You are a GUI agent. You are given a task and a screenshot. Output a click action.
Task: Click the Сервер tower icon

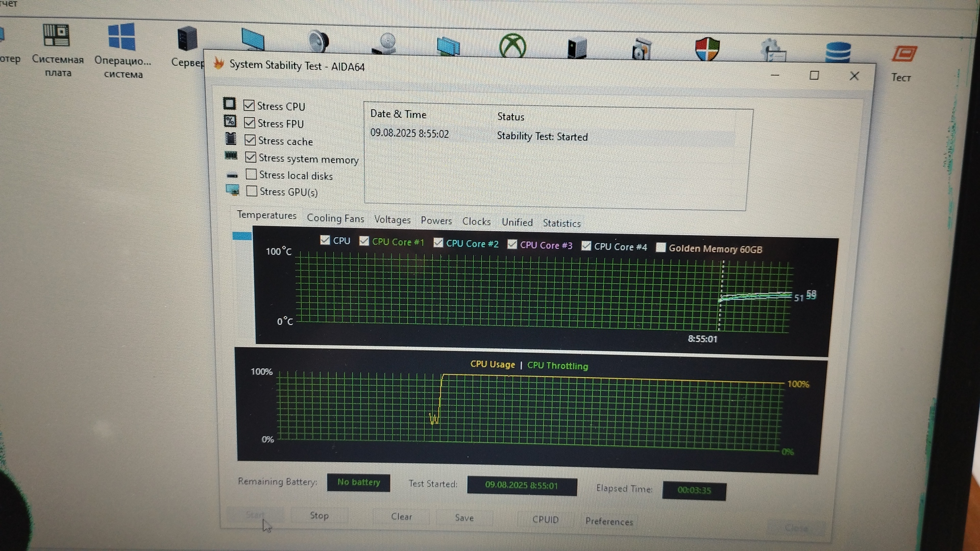(x=187, y=40)
